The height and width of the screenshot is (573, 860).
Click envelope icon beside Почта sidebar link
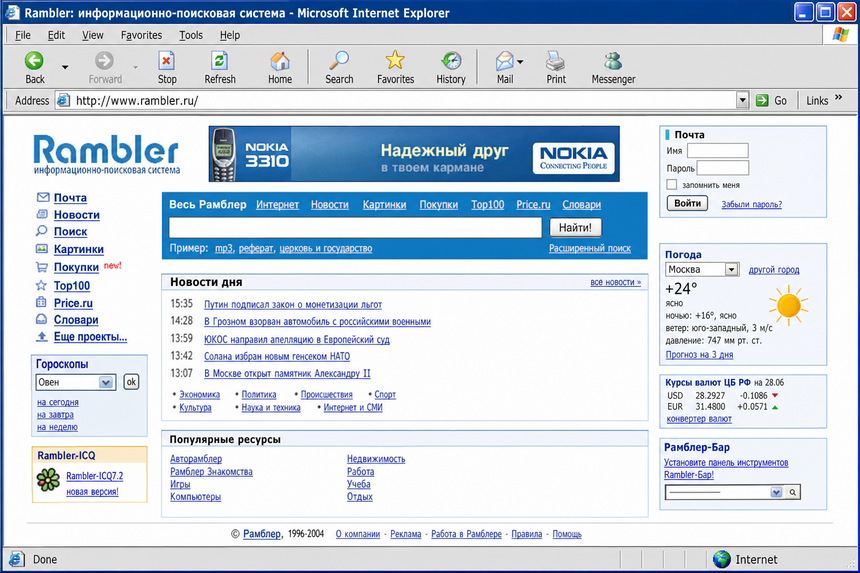pyautogui.click(x=42, y=197)
